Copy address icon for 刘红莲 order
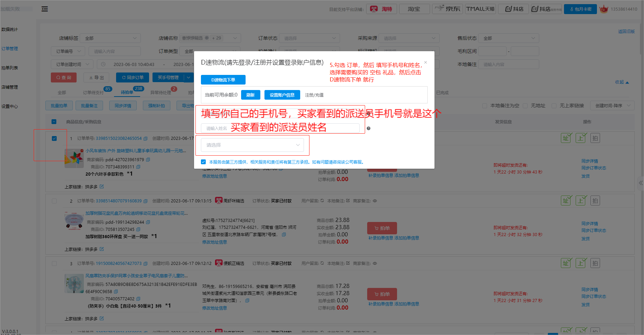Image resolution: width=644 pixels, height=335 pixels. pos(284,235)
